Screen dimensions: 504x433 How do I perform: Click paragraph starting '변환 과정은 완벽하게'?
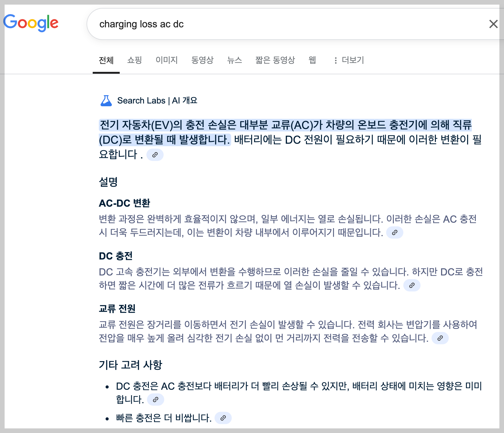(x=288, y=226)
